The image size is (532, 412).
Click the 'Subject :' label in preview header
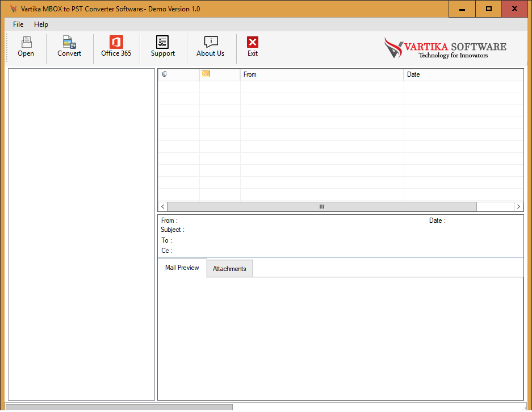pos(173,230)
